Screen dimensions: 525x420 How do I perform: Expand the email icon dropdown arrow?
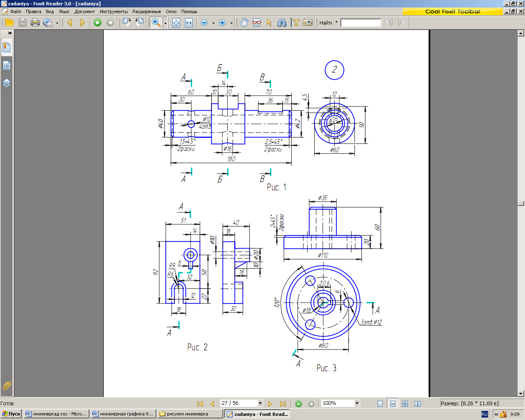coord(57,23)
